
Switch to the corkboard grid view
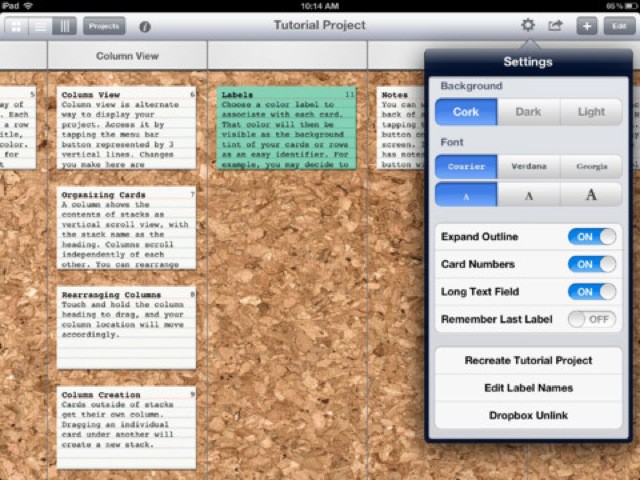17,26
